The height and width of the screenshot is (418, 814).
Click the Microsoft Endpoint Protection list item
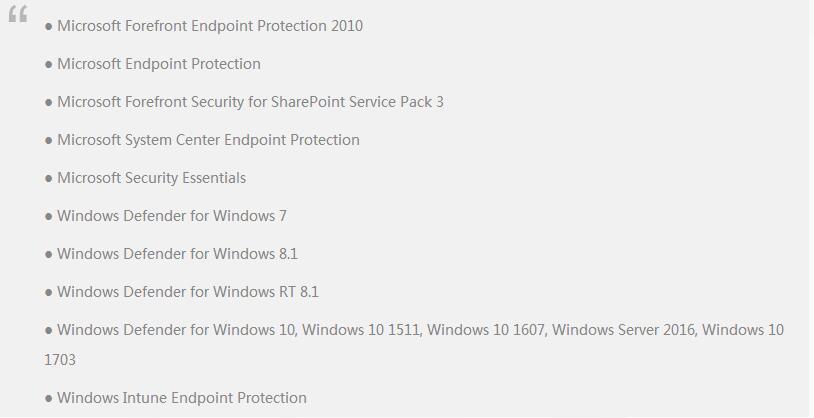[159, 64]
